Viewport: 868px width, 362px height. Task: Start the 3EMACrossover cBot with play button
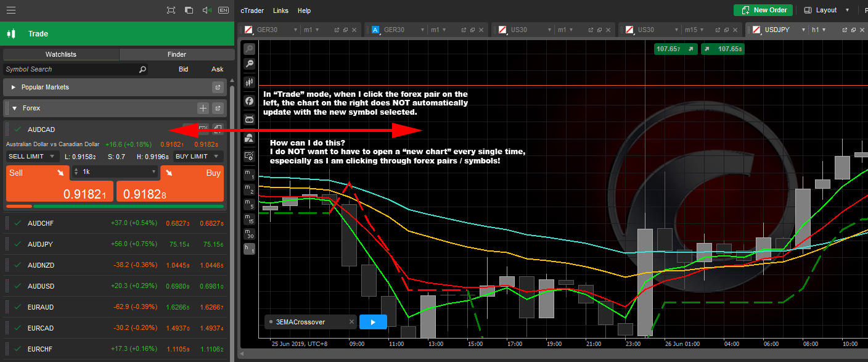tap(373, 322)
